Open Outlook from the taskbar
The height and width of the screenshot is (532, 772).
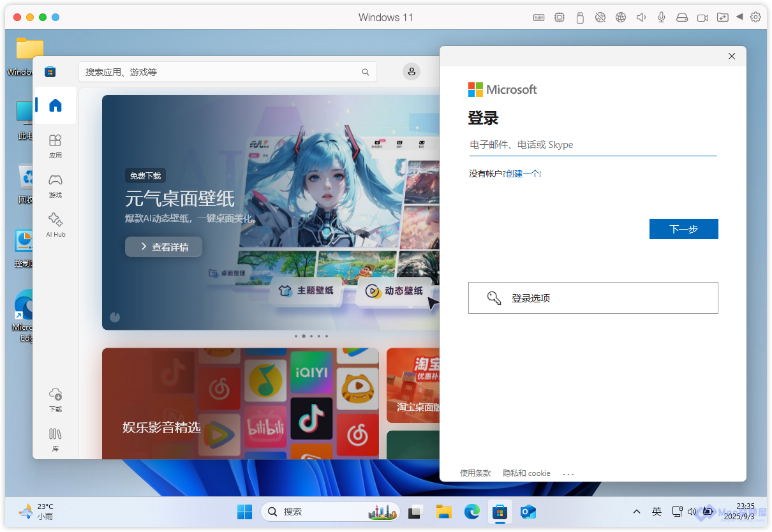[528, 512]
